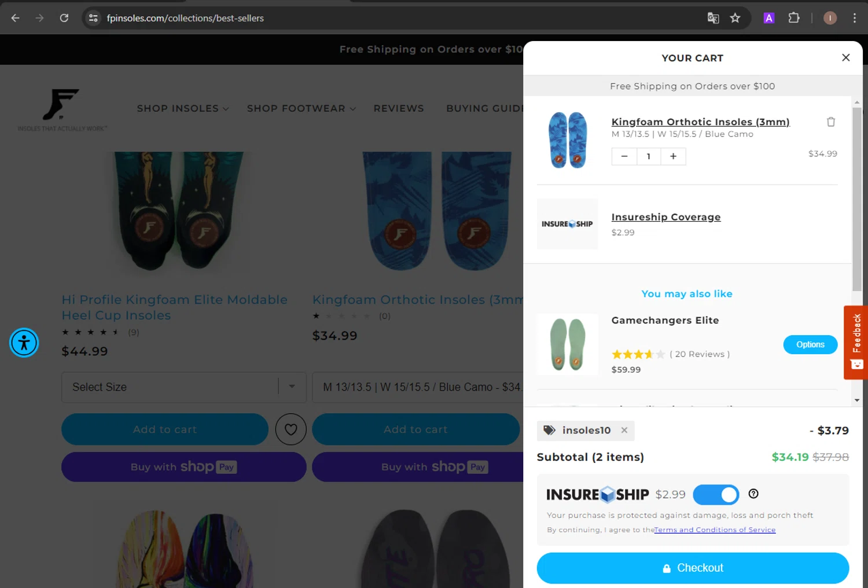
Task: Open Kingfoam Orthotic Insoles (3mm) cart link
Action: tap(700, 122)
